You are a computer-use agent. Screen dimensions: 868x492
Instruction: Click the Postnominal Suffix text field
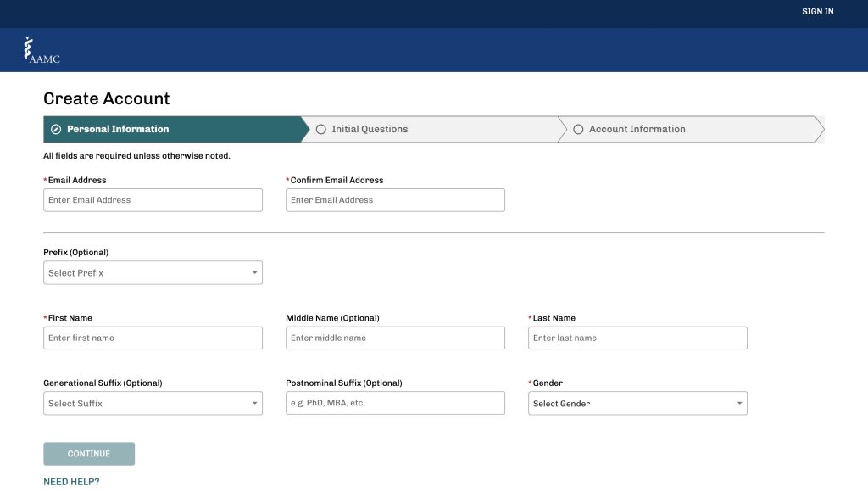[395, 404]
